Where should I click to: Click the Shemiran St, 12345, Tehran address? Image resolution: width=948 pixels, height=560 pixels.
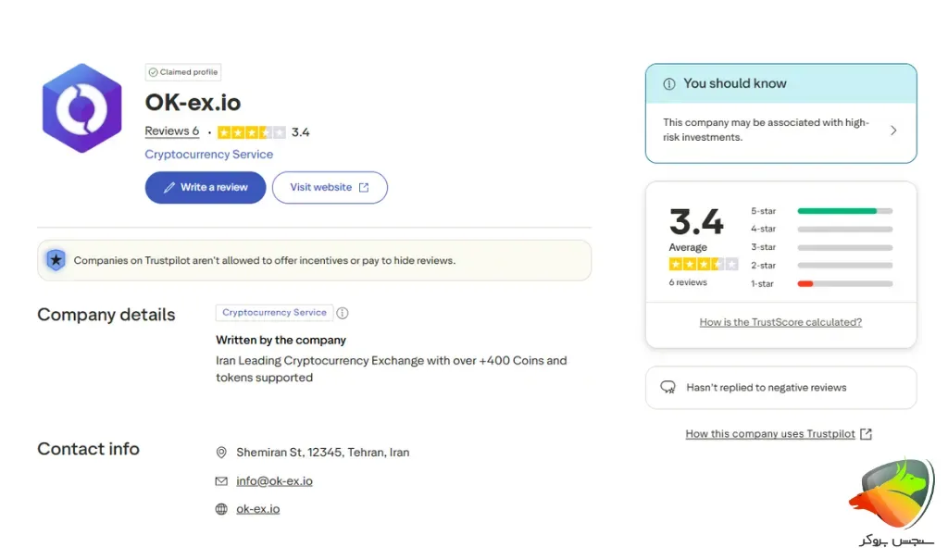point(323,453)
